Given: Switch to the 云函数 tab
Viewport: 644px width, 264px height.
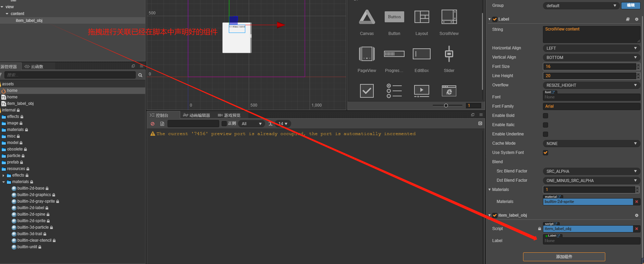Looking at the screenshot, I should pos(34,67).
